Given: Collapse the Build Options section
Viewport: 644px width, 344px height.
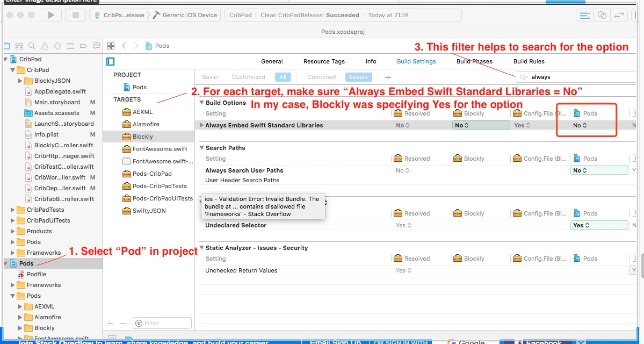Looking at the screenshot, I should click(201, 103).
